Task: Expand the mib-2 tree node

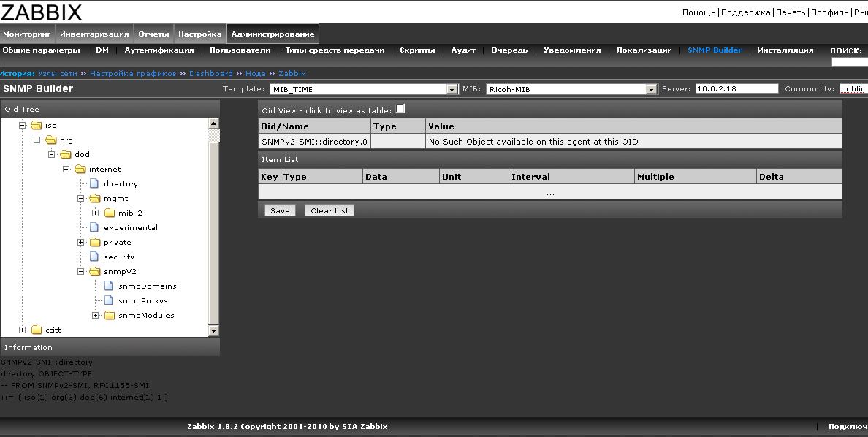Action: point(95,213)
